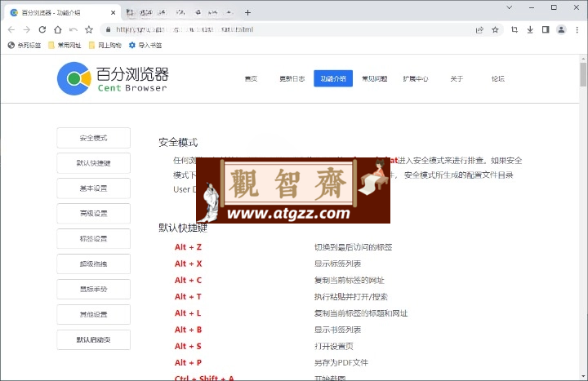Open the 论坛 navigation item
The height and width of the screenshot is (381, 588).
point(497,78)
